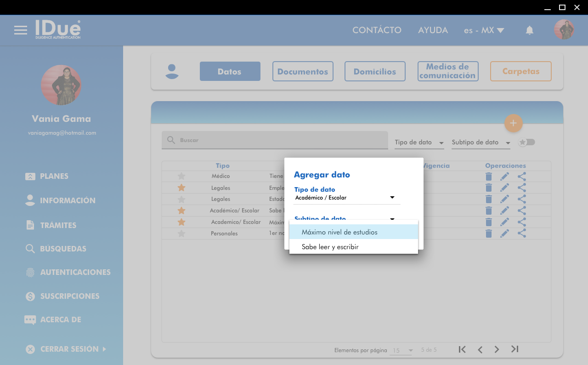The height and width of the screenshot is (365, 588).
Task: Open the AYUDA link
Action: [x=433, y=30]
